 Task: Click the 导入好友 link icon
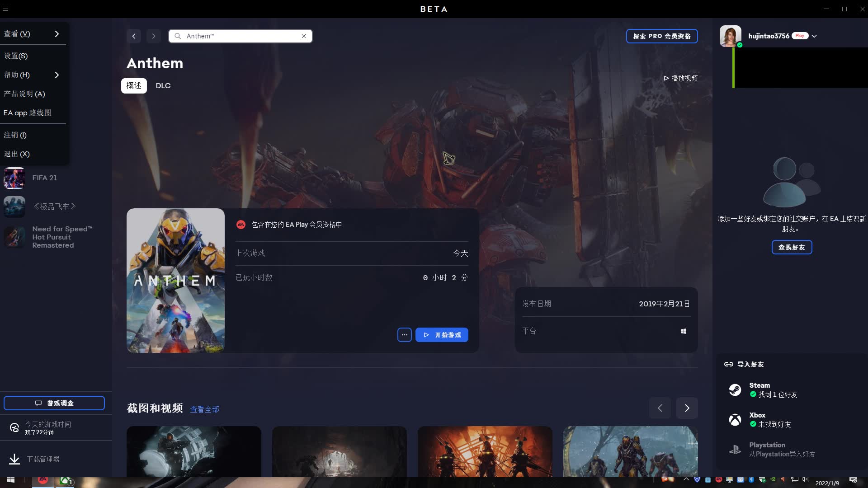tap(729, 364)
